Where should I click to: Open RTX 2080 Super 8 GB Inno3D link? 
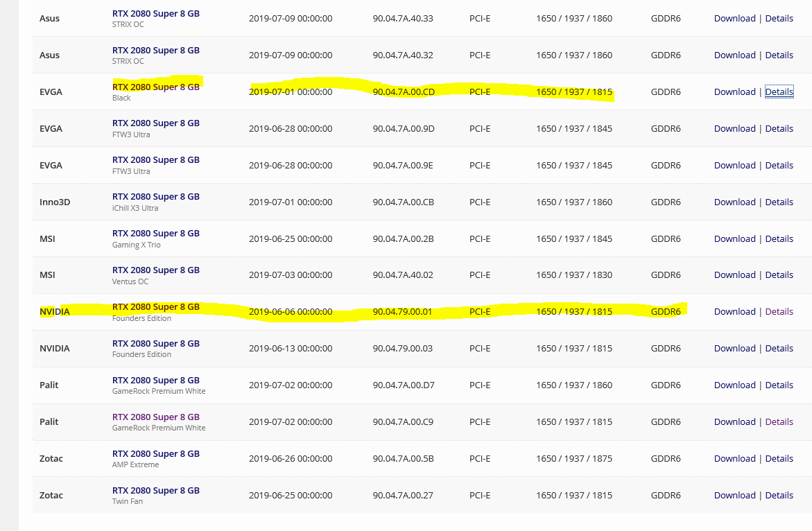(156, 197)
